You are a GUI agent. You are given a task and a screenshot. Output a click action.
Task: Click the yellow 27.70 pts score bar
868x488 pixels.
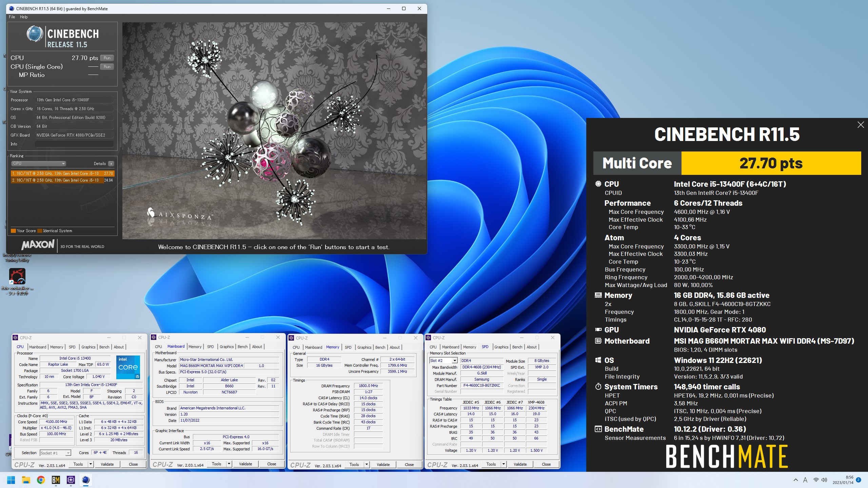pyautogui.click(x=771, y=163)
